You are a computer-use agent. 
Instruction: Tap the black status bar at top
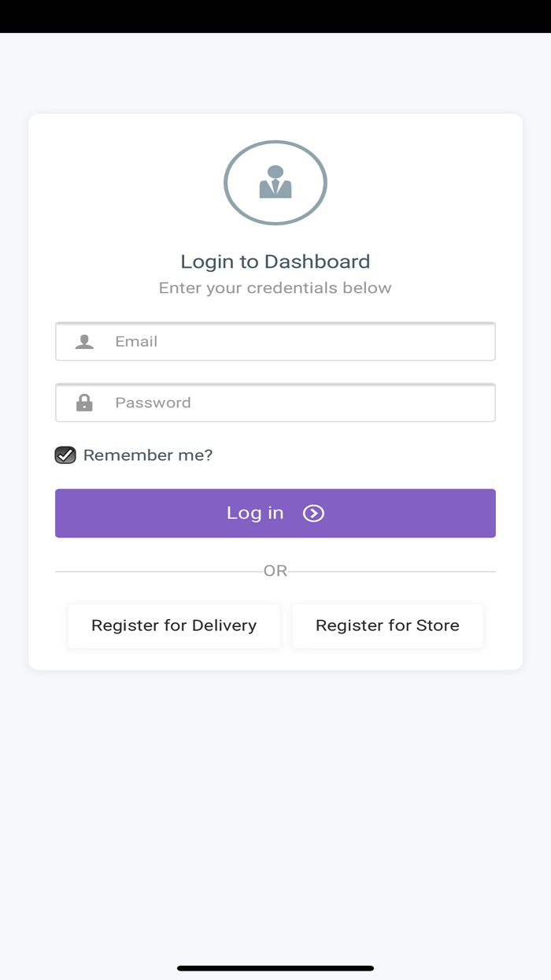coord(275,16)
